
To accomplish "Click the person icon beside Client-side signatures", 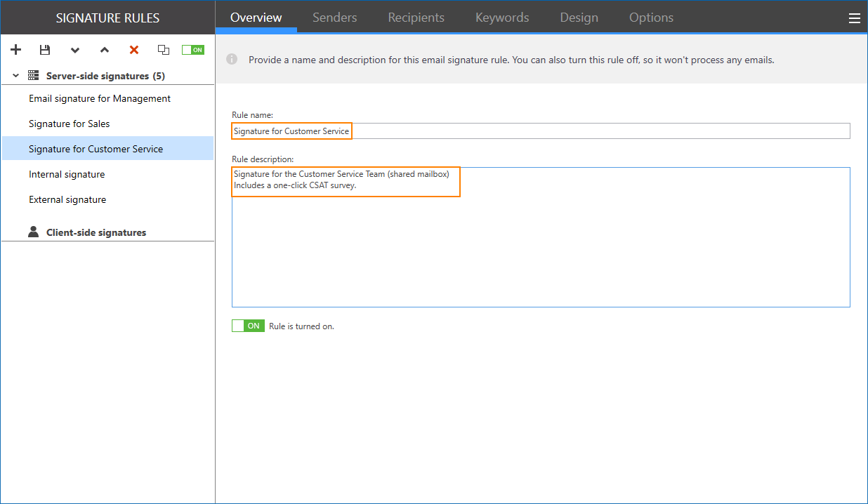I will coord(34,232).
